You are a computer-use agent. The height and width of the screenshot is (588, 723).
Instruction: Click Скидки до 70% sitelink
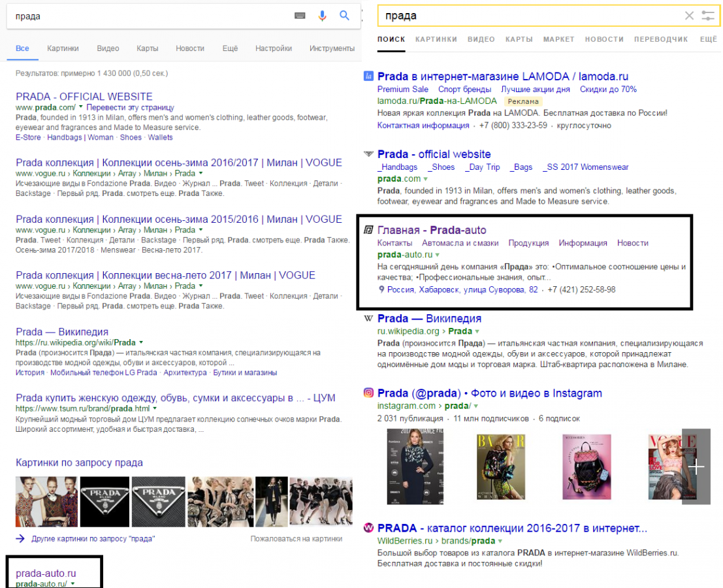point(608,90)
